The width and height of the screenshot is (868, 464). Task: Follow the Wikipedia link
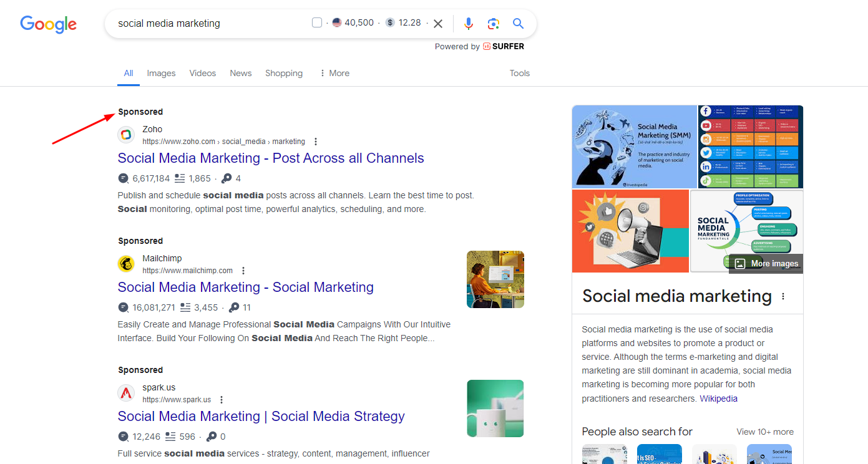[x=718, y=399]
